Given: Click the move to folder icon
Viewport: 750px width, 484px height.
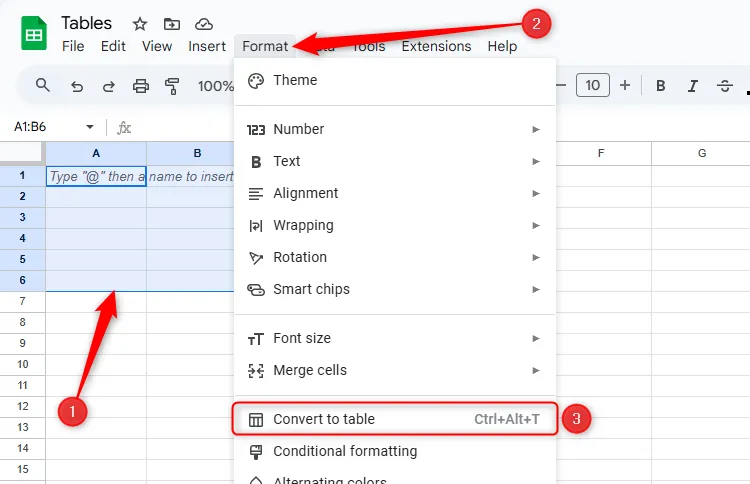Looking at the screenshot, I should coord(172,24).
